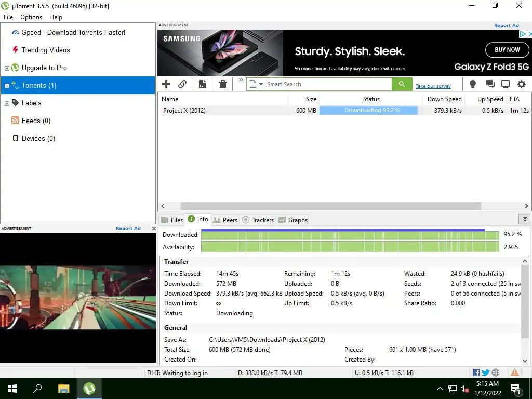Image resolution: width=532 pixels, height=399 pixels.
Task: Open the search provider dropdown arrow
Action: [261, 84]
